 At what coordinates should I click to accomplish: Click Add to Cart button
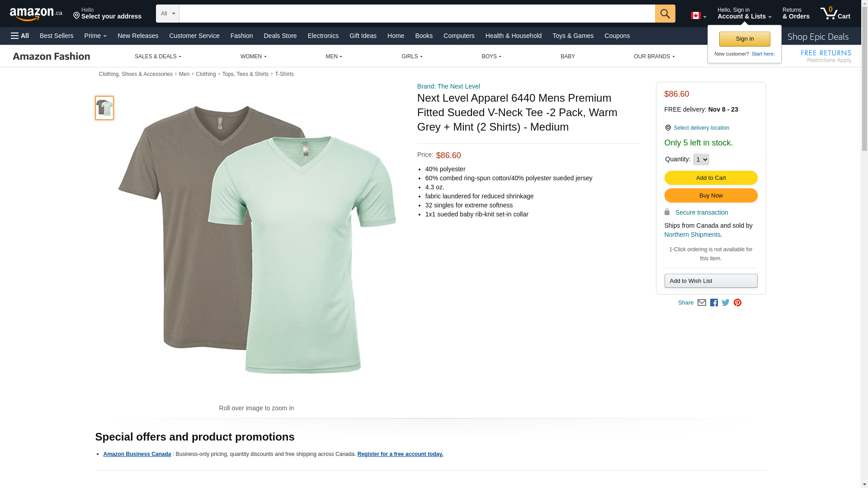pos(711,178)
